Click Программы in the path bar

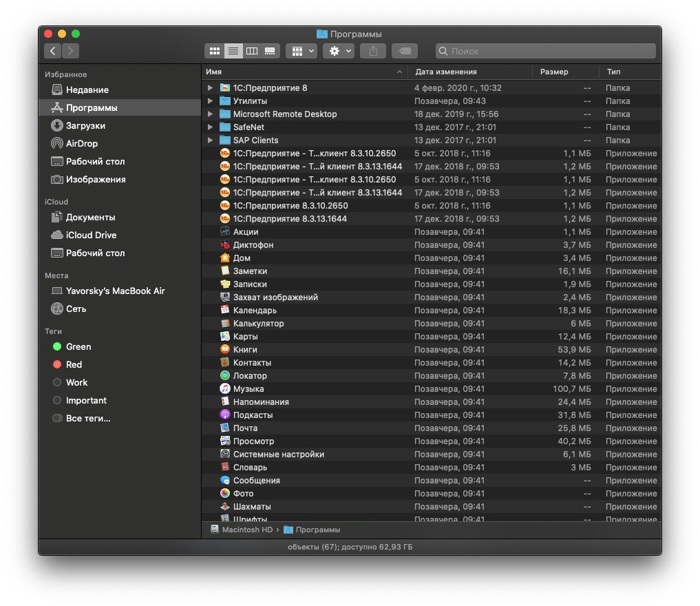click(x=312, y=530)
